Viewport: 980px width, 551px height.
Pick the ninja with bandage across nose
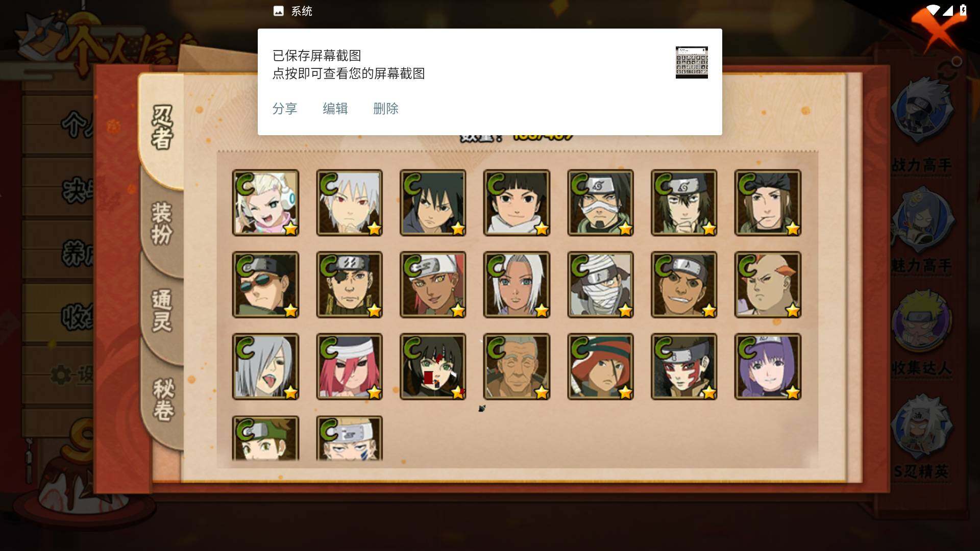point(600,203)
